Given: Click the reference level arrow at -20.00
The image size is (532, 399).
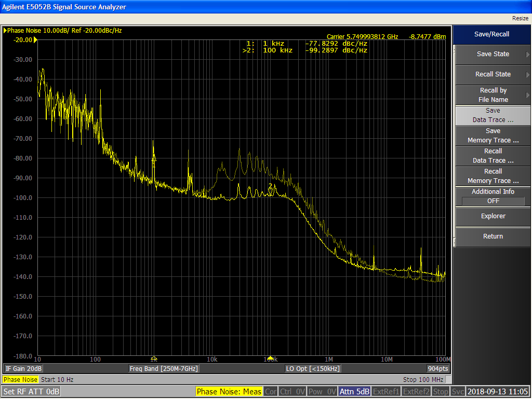Looking at the screenshot, I should click(35, 41).
